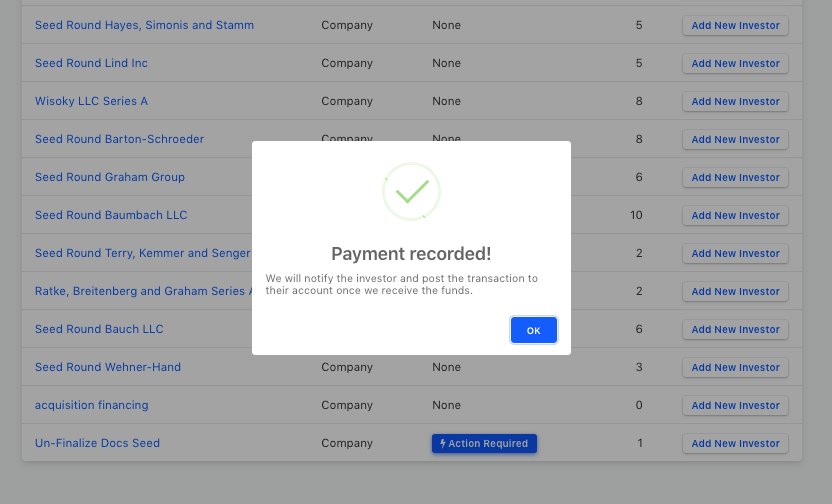The width and height of the screenshot is (832, 504).
Task: Add New Investor to Ratke, Breitenberg and Graham
Action: pyautogui.click(x=735, y=292)
